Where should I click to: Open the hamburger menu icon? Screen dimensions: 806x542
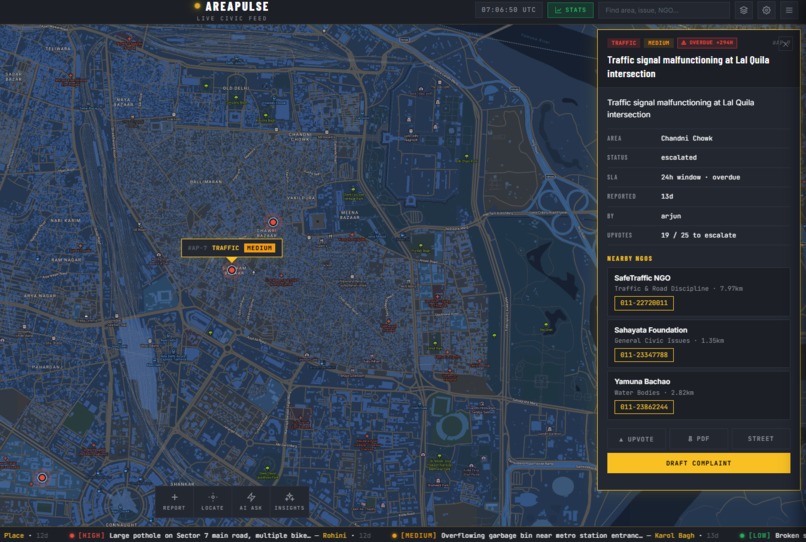[789, 10]
